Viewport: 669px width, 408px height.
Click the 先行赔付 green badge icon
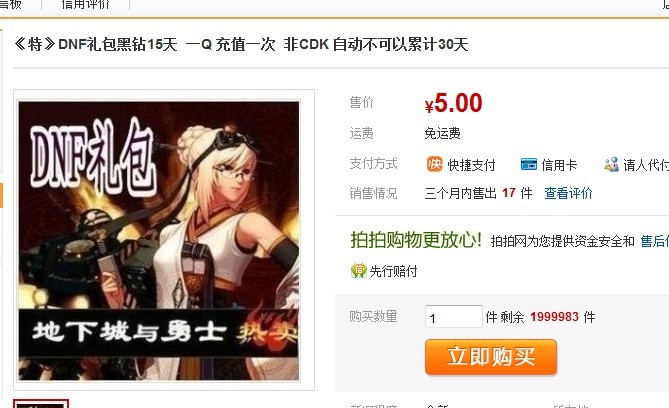click(x=358, y=271)
